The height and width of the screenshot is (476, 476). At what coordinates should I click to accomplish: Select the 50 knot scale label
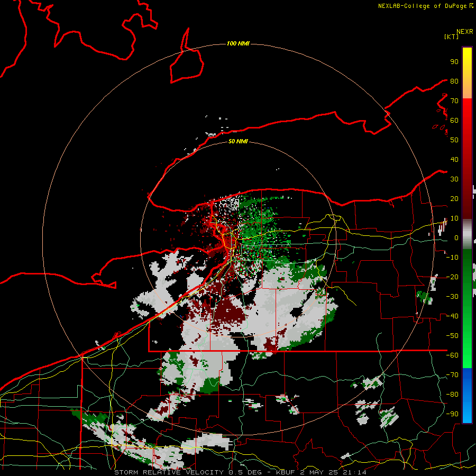tap(454, 140)
